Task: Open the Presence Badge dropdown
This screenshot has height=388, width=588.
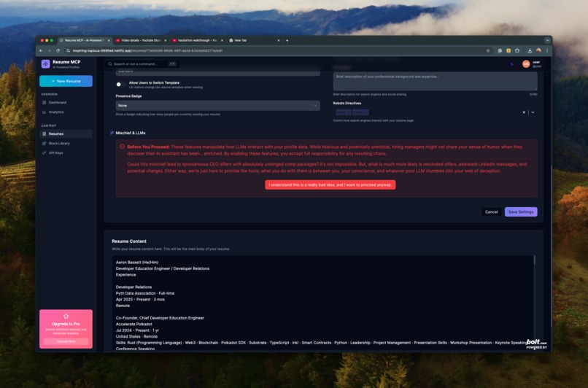Action: [217, 105]
